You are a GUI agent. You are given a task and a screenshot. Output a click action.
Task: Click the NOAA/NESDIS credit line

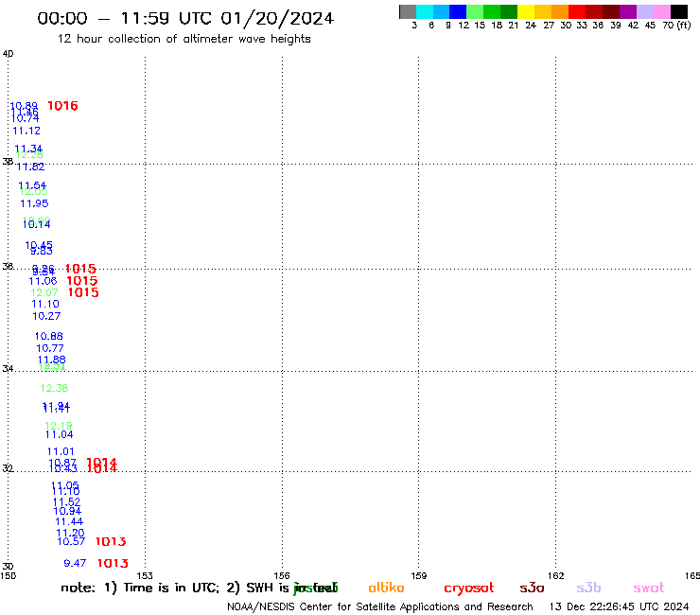click(x=380, y=606)
